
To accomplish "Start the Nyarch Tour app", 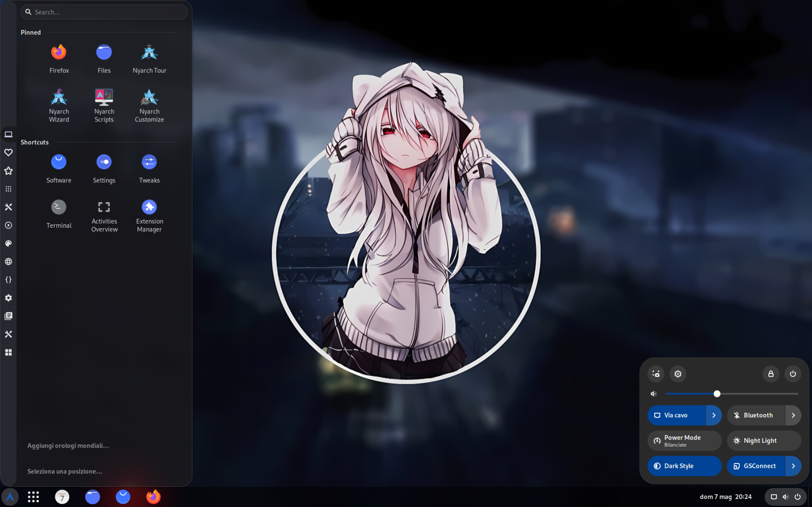I will [x=149, y=59].
